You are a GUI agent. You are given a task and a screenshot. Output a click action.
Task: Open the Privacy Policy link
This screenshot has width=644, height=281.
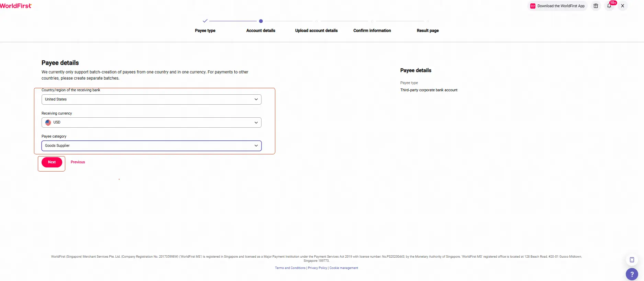click(x=318, y=268)
